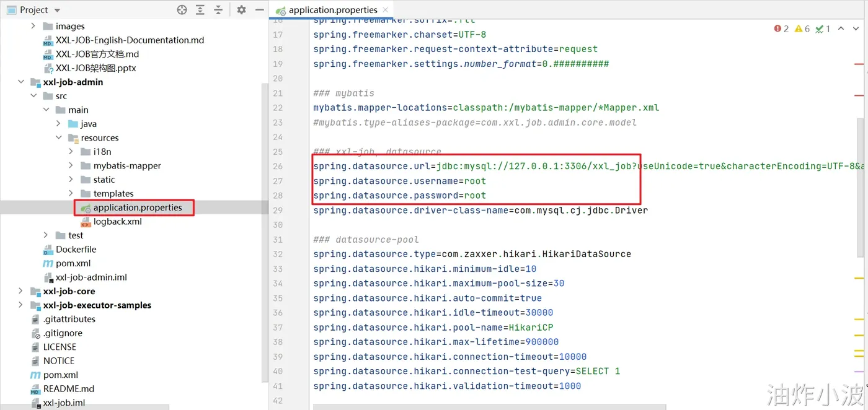Click the Dockerfile file icon
This screenshot has width=868, height=410.
click(48, 249)
